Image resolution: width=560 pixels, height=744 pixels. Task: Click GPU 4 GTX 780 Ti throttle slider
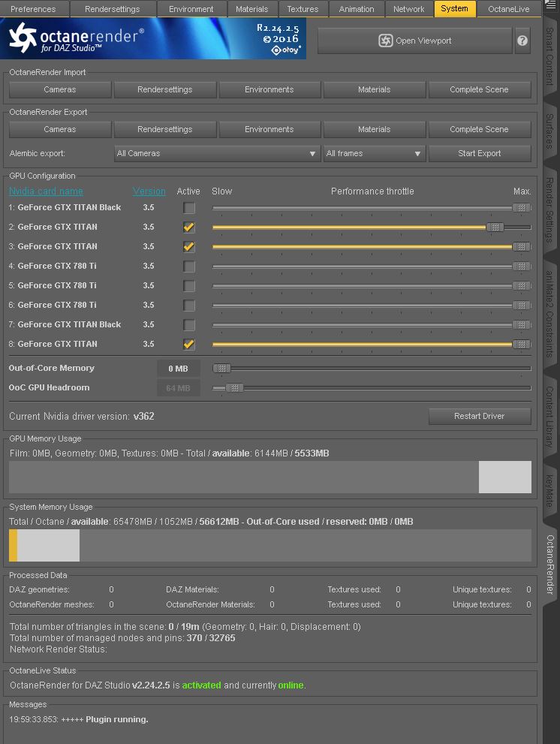coord(372,267)
